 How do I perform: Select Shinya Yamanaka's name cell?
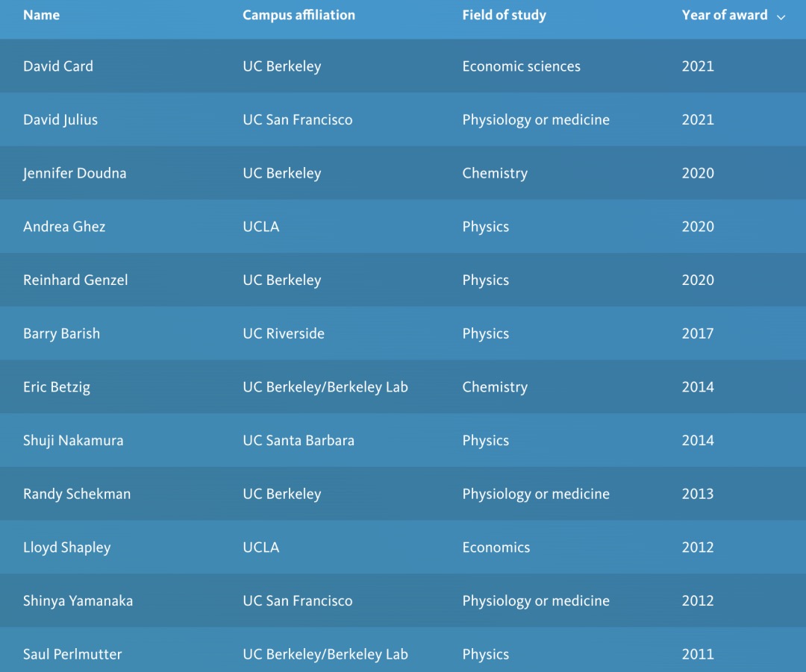(x=78, y=600)
